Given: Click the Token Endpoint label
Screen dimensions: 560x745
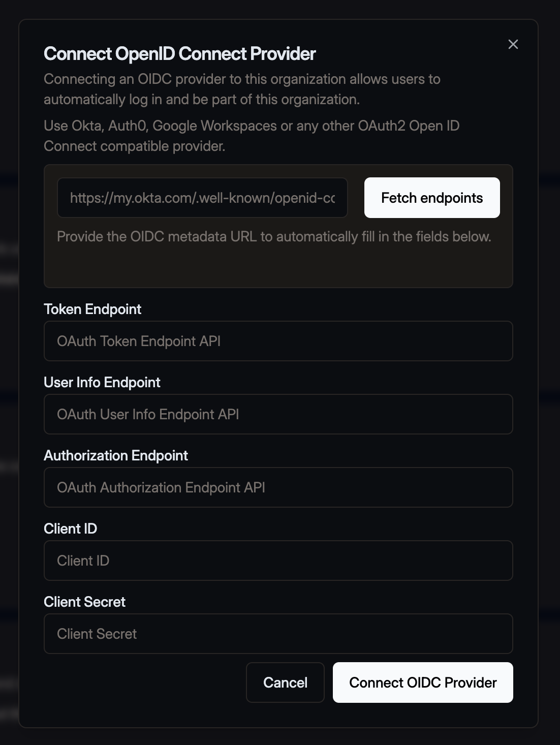Looking at the screenshot, I should point(92,309).
